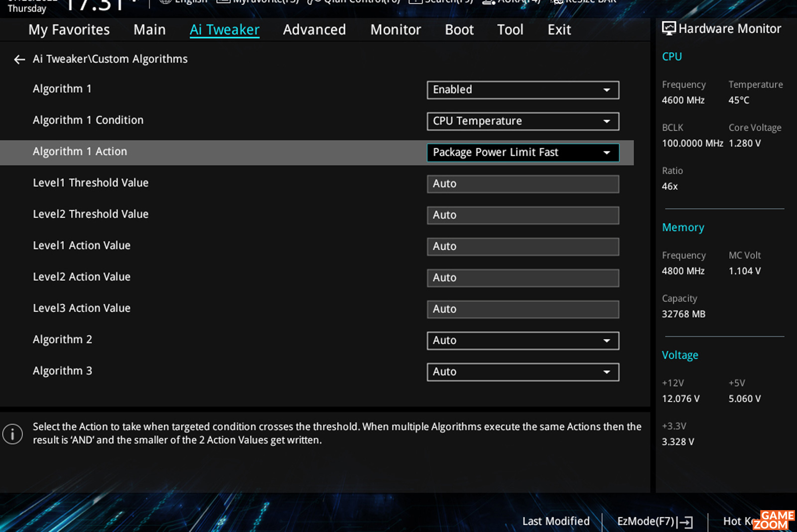797x532 pixels.
Task: Click the Level2 Threshold Value field
Action: tap(523, 215)
